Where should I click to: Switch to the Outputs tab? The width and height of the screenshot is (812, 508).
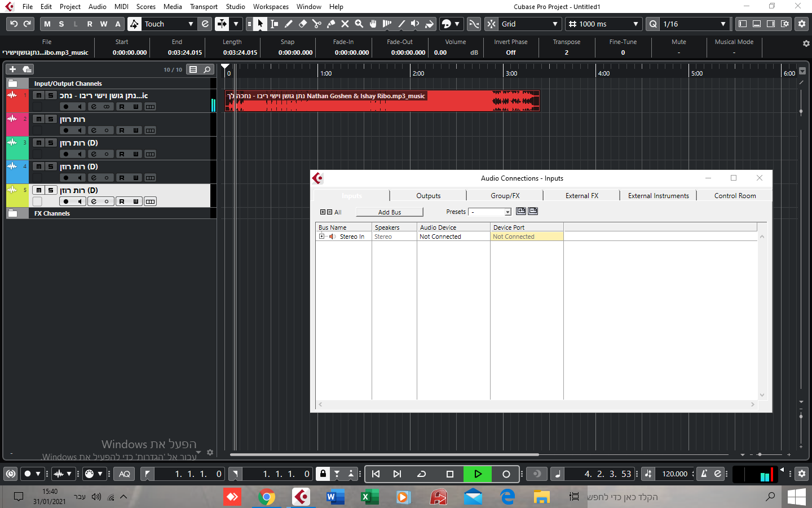click(428, 196)
